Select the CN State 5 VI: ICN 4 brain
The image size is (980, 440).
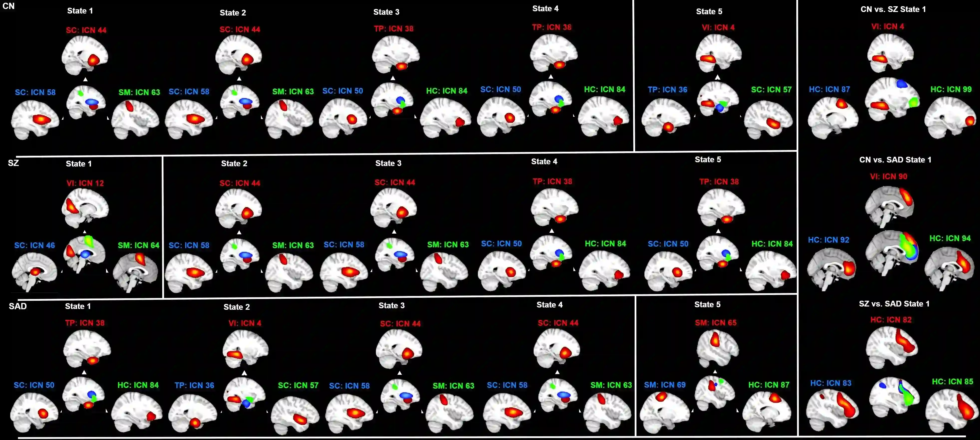click(x=718, y=53)
